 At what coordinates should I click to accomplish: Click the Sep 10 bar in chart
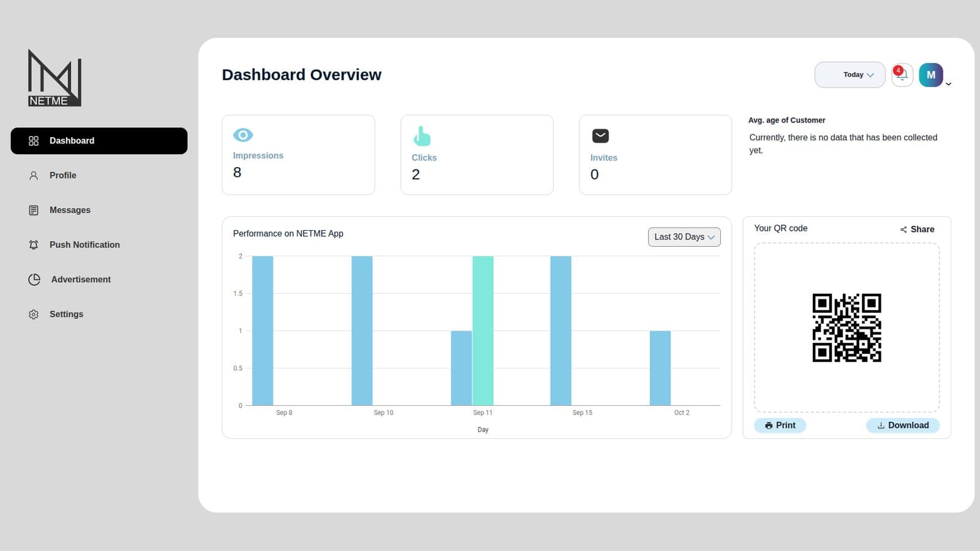point(362,331)
